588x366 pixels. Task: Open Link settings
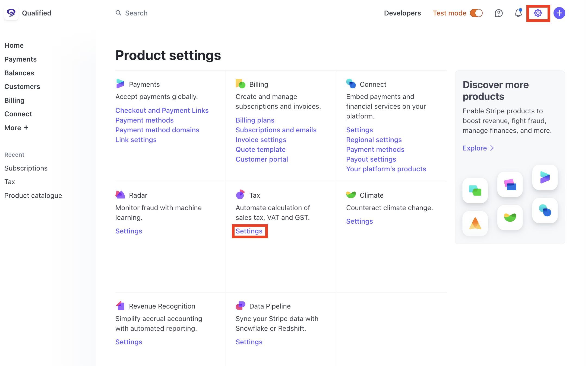[136, 140]
